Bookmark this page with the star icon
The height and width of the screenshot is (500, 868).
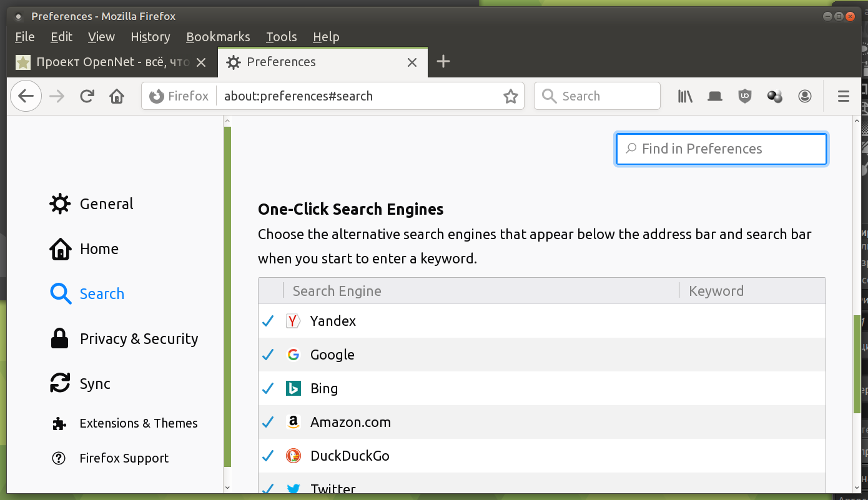pos(511,96)
